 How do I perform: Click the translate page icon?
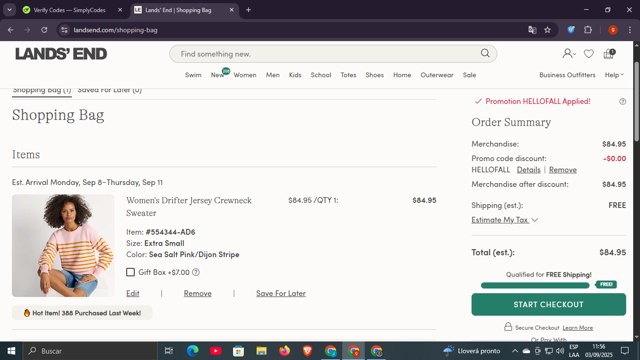coord(532,30)
